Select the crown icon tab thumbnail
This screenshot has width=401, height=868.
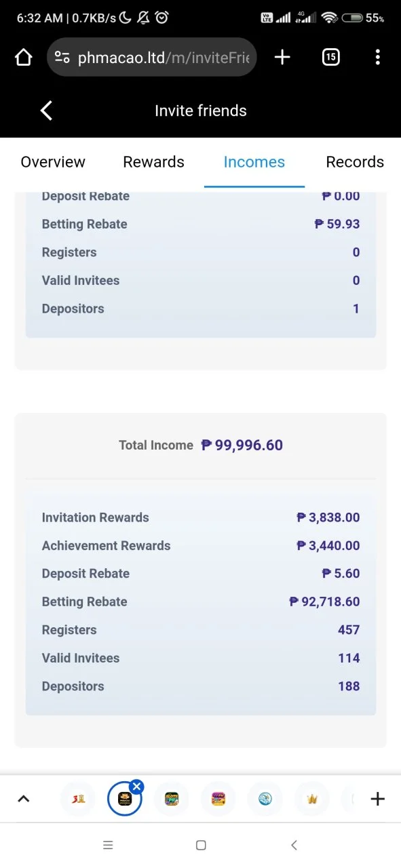[312, 799]
